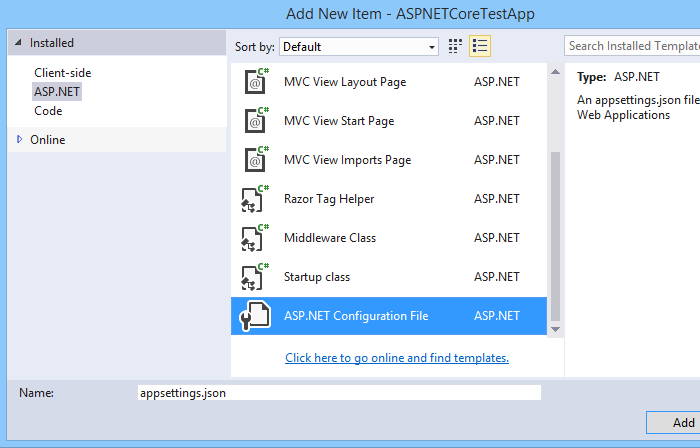The image size is (700, 448).
Task: Select the Code category
Action: (48, 111)
